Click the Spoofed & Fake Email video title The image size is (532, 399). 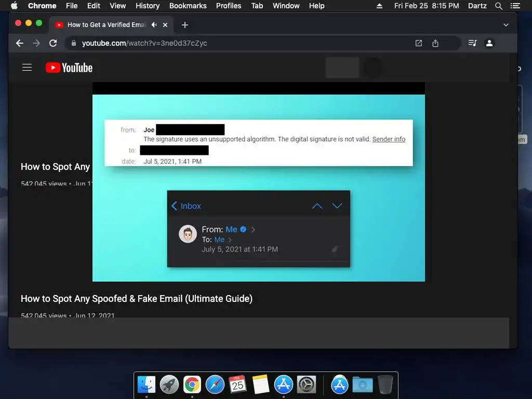tap(137, 299)
